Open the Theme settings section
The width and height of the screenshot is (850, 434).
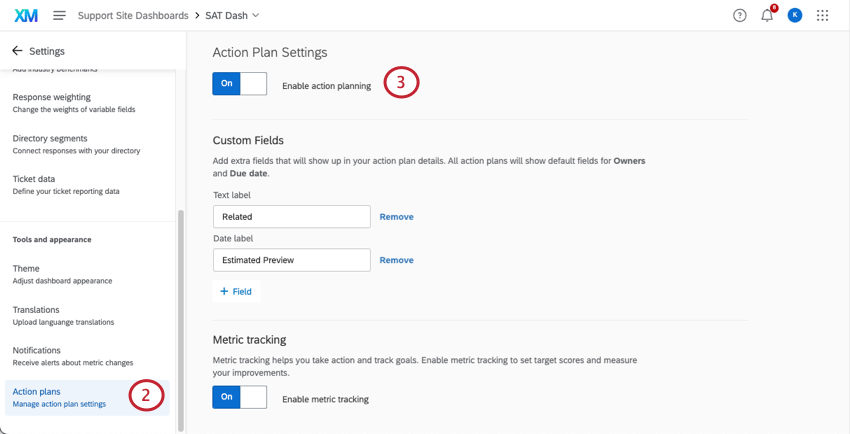click(60, 274)
